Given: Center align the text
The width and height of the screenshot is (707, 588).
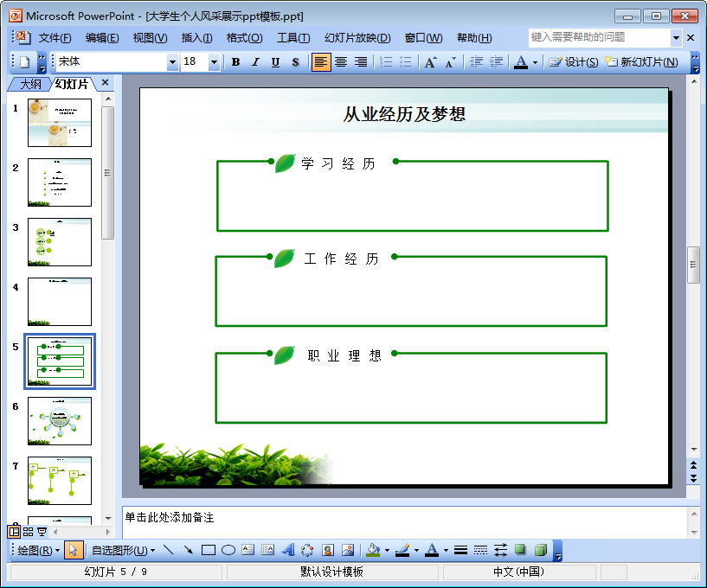Looking at the screenshot, I should point(341,62).
